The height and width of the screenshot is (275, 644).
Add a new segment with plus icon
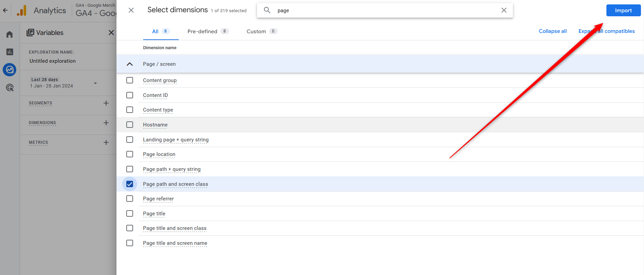point(106,103)
